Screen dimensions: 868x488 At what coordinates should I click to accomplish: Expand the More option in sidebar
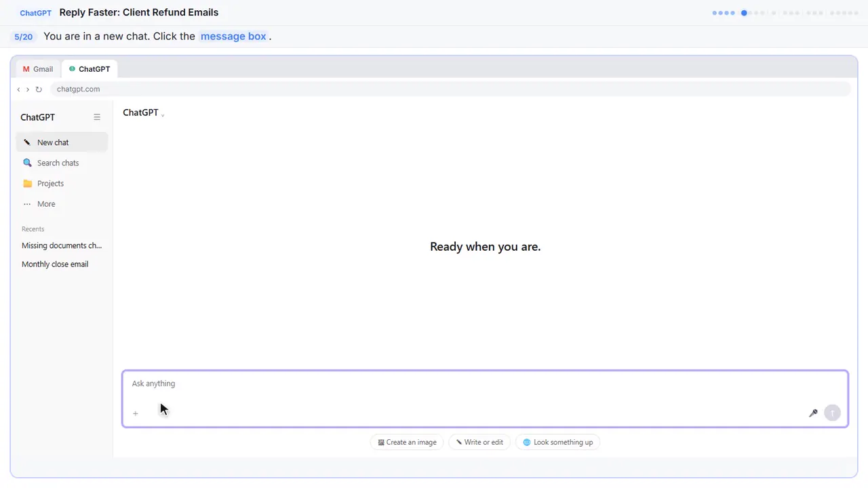pos(62,204)
